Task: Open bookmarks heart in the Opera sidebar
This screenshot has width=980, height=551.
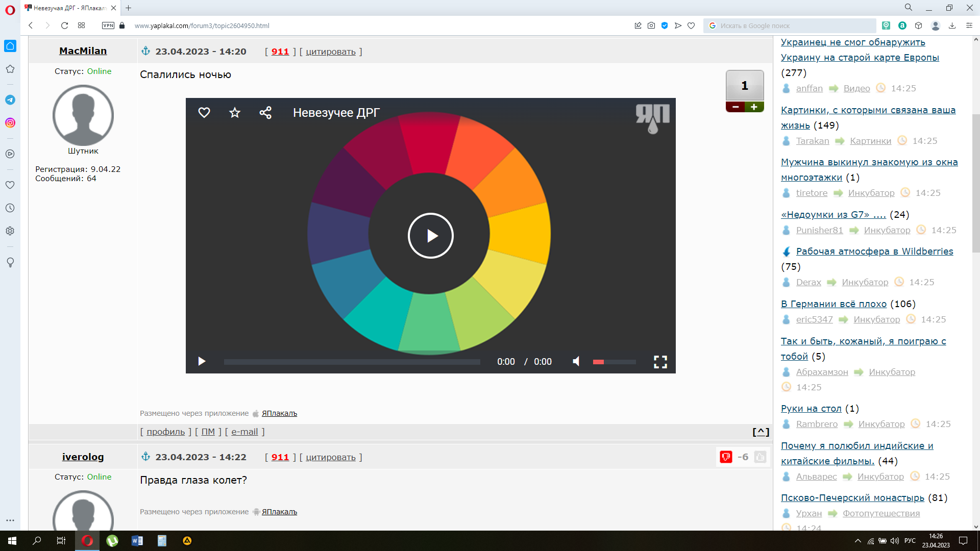Action: pos(10,185)
